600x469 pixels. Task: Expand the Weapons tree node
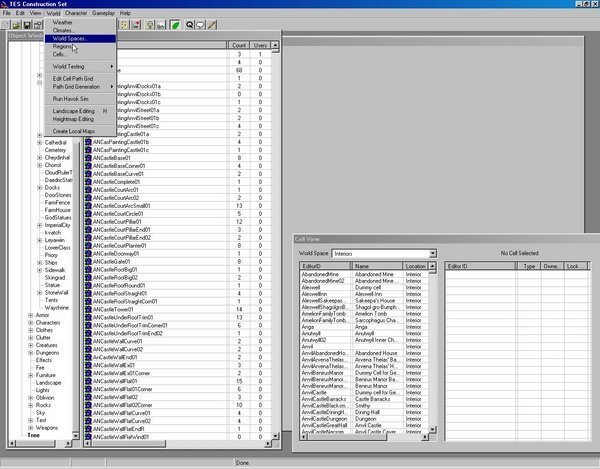click(x=31, y=428)
